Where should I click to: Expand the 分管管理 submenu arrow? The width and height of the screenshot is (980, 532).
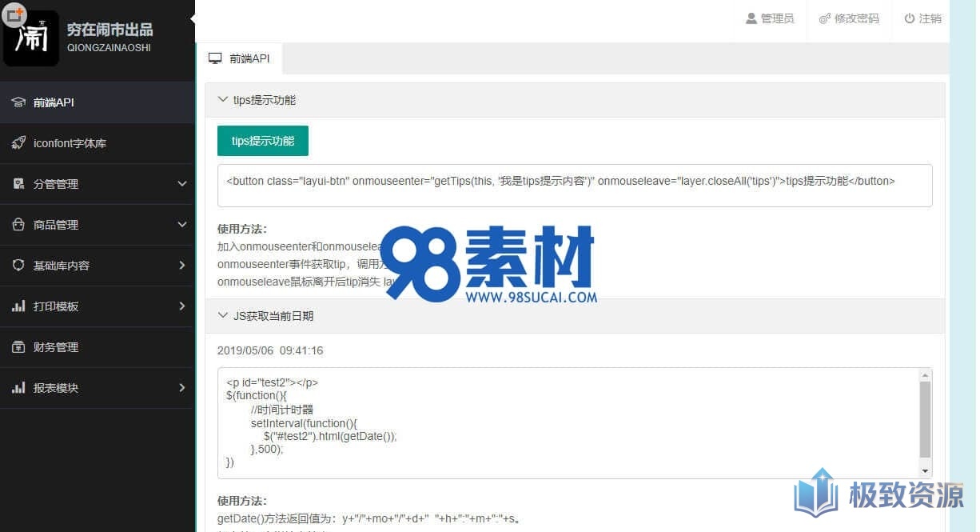(182, 184)
